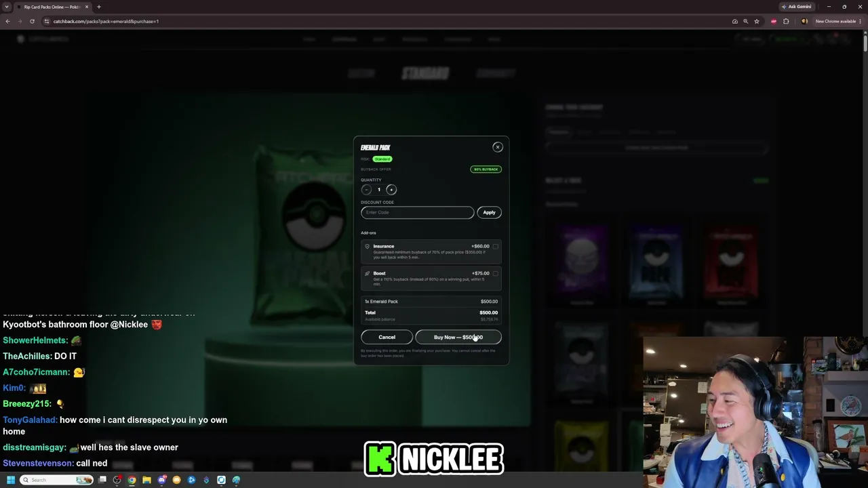
Task: Open OBS Studio from the taskbar
Action: pos(117,480)
